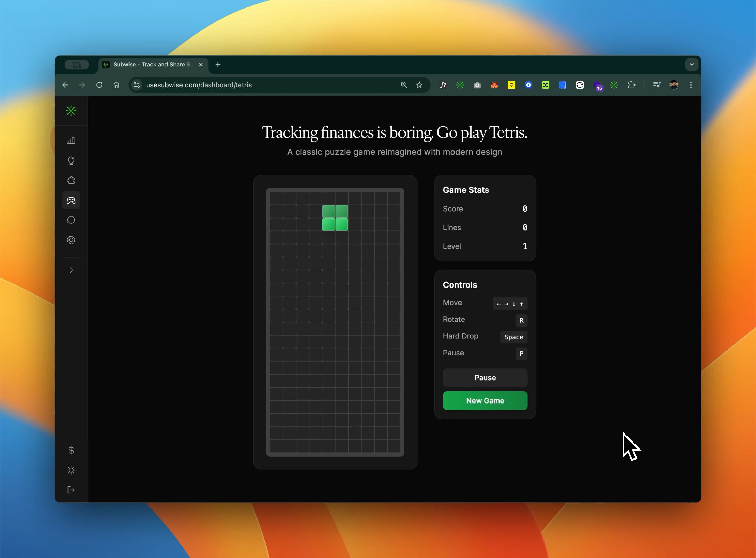Click the address bar URL usesubwise.com/dashboard/tetris
The height and width of the screenshot is (558, 756).
point(199,85)
